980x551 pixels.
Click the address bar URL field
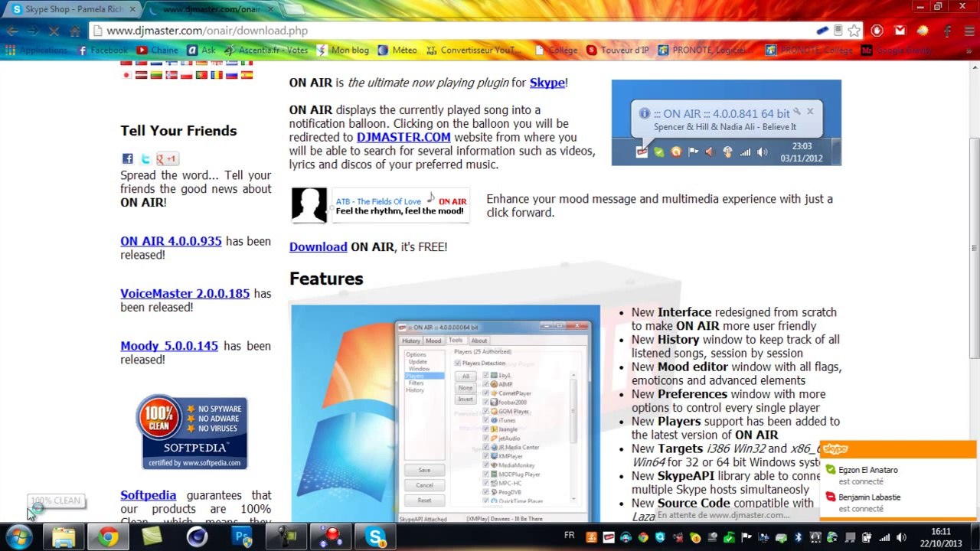(452, 31)
